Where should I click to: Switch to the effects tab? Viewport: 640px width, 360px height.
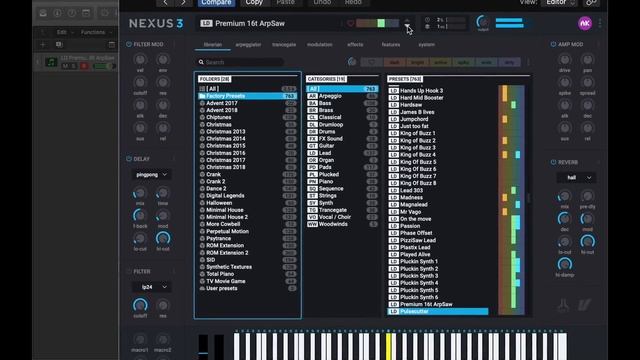pos(355,44)
